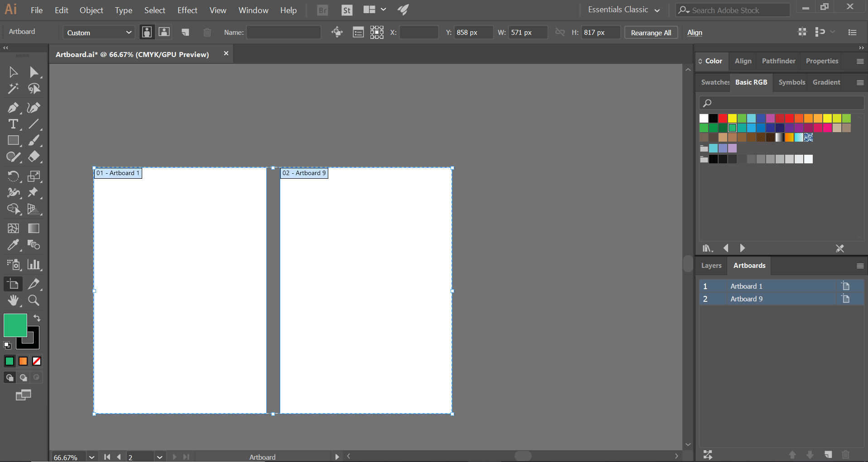
Task: Pick the Eraser tool
Action: (34, 157)
